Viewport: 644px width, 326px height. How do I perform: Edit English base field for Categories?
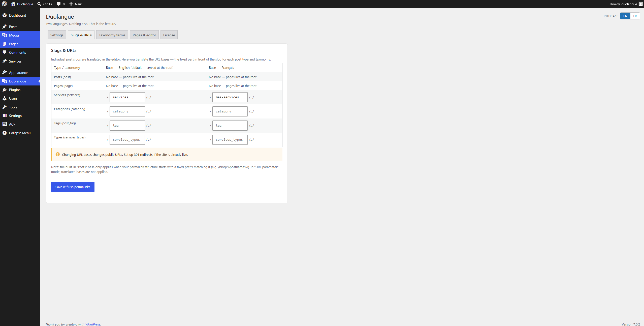127,111
